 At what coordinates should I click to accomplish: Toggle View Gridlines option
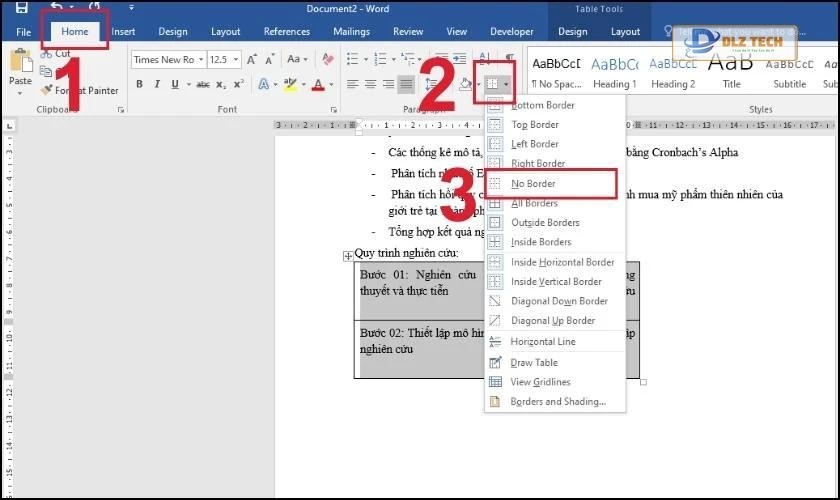click(541, 382)
